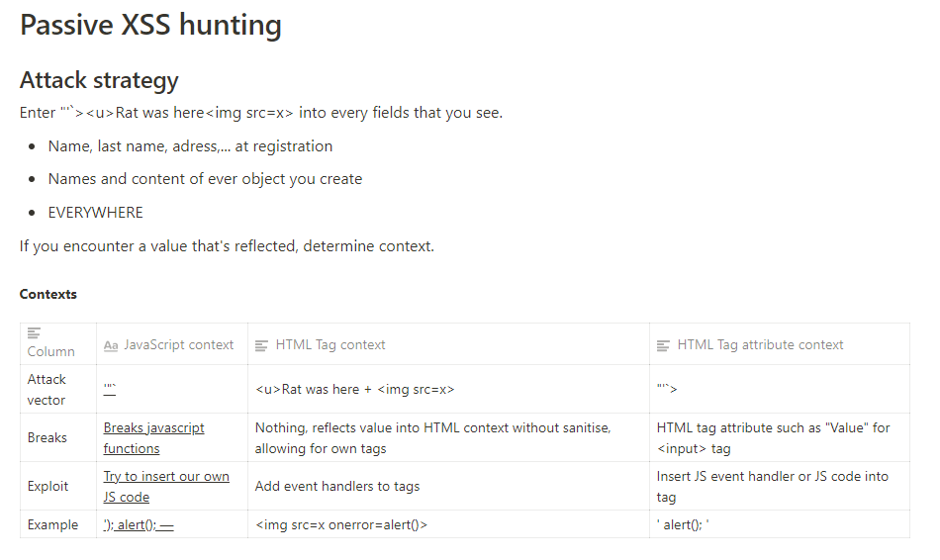Click the "EVERYWHERE" bullet item
This screenshot has height=560, width=940.
pos(95,213)
